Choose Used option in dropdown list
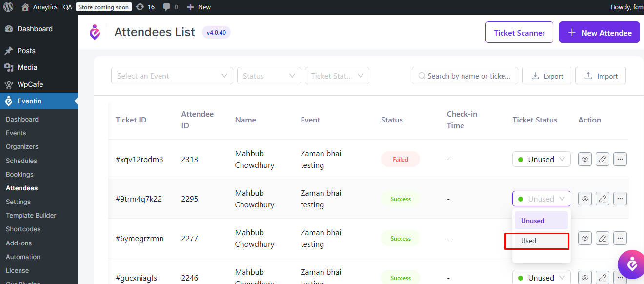The width and height of the screenshot is (644, 284). (542, 241)
